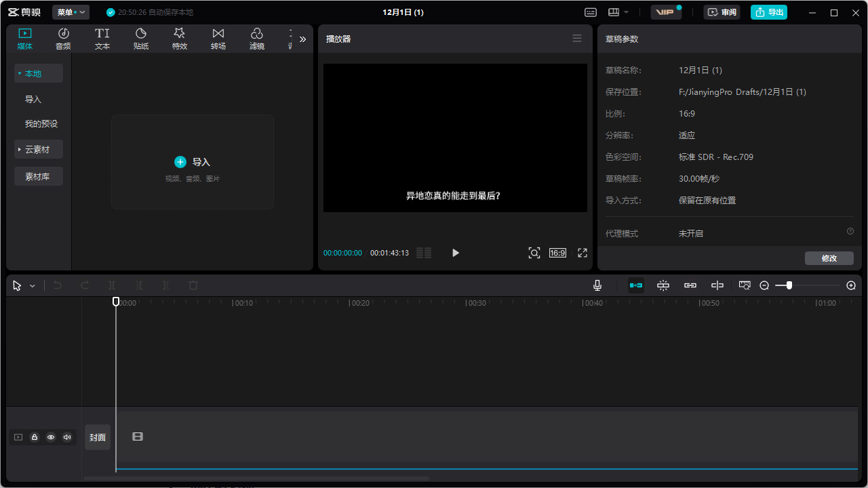Click the microphone record voiceover icon
The height and width of the screenshot is (488, 868).
point(597,285)
